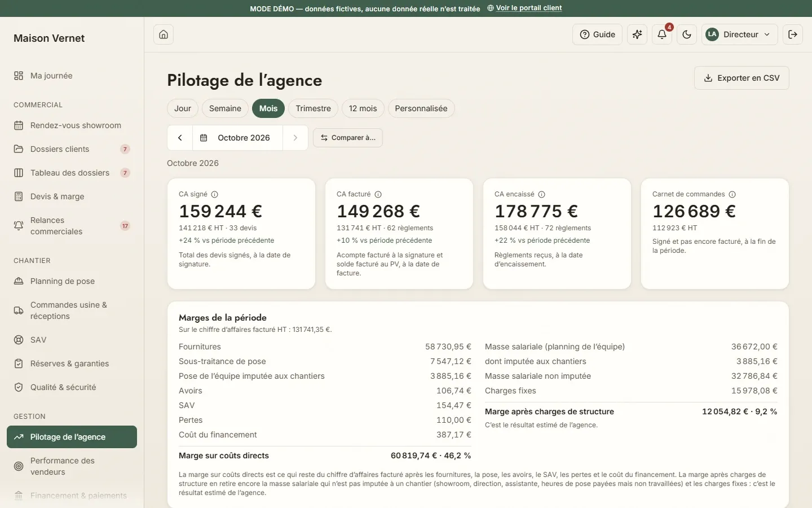Viewport: 812px width, 508px height.
Task: Open Performance des vendeurs
Action: pos(72,466)
